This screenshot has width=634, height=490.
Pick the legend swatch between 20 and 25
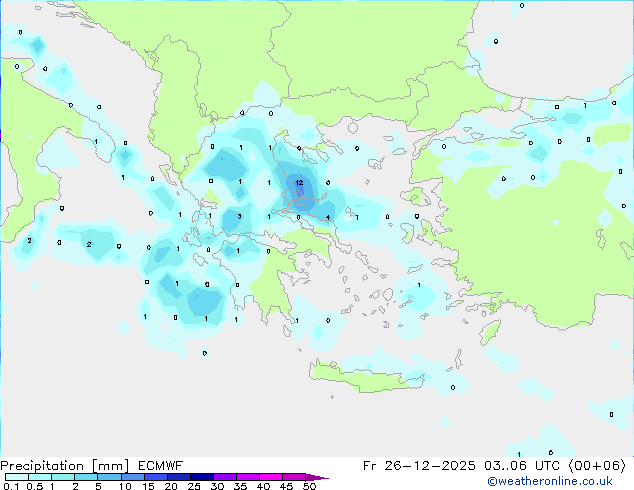(178, 477)
